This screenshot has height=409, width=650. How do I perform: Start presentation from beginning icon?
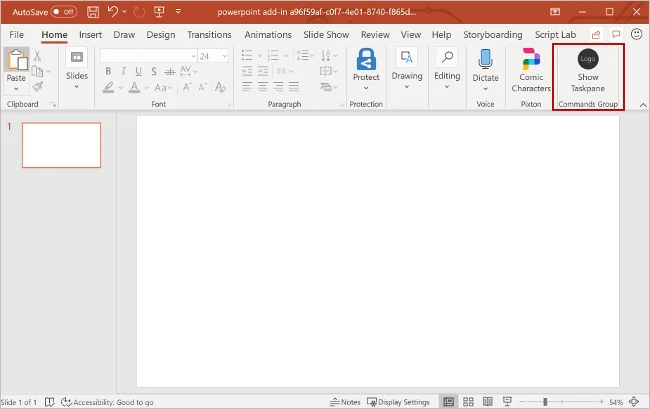(159, 12)
